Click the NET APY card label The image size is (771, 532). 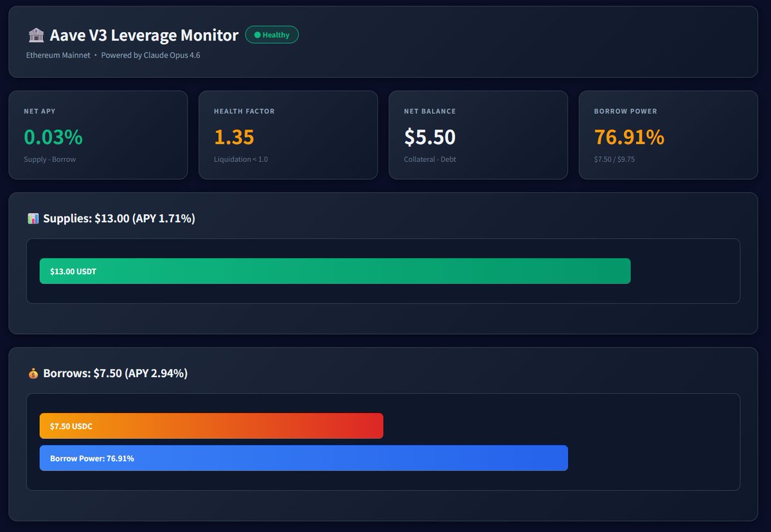[40, 111]
